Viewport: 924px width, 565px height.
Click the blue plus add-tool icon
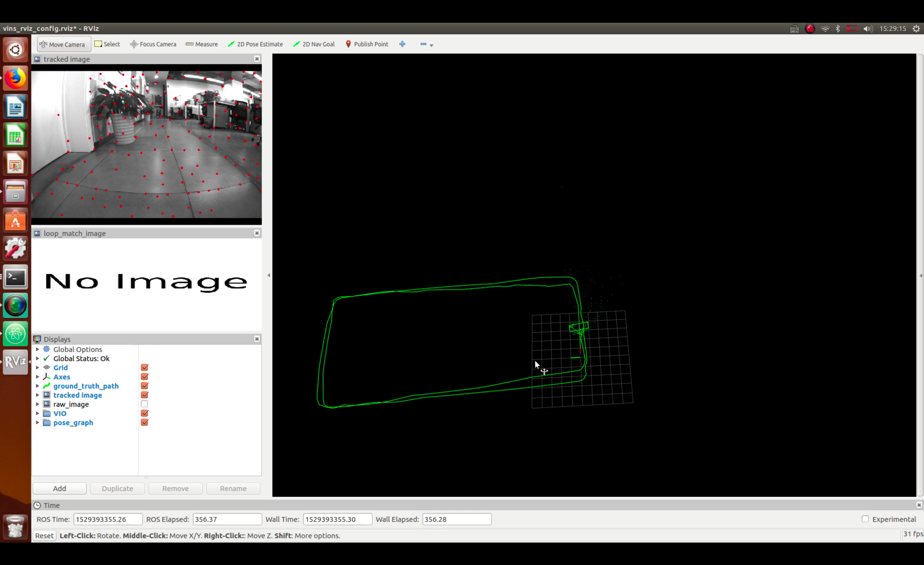tap(402, 44)
